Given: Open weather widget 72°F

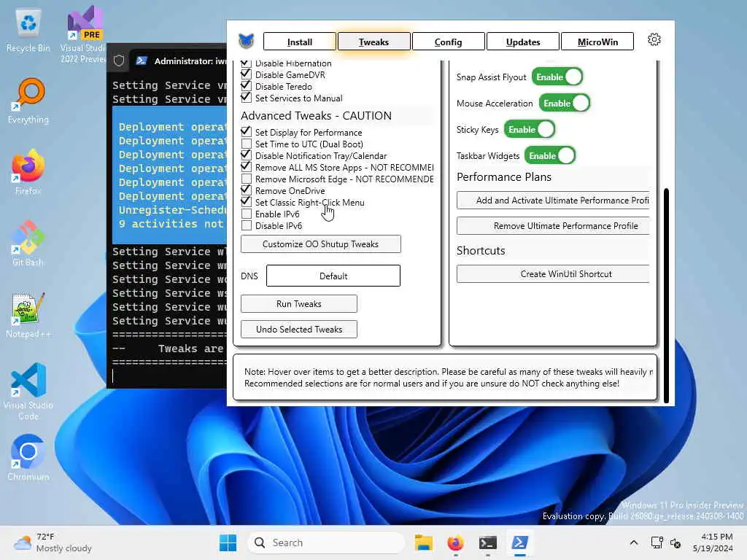Looking at the screenshot, I should [53, 542].
